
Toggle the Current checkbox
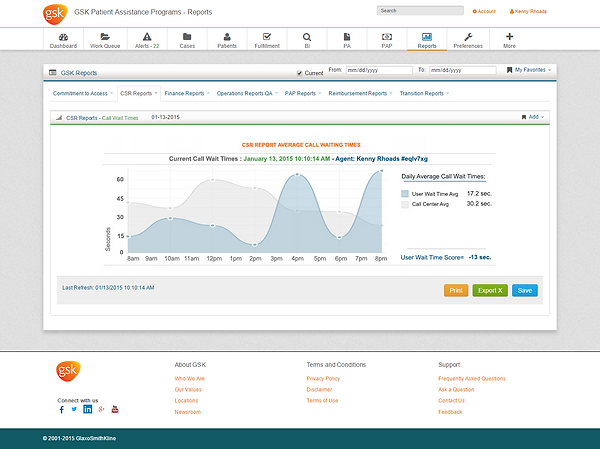(300, 73)
